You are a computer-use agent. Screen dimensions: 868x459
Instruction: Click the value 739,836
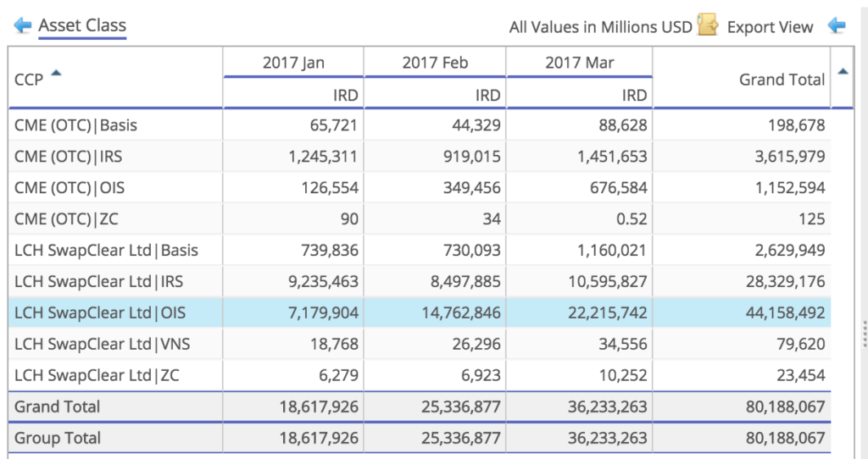330,251
